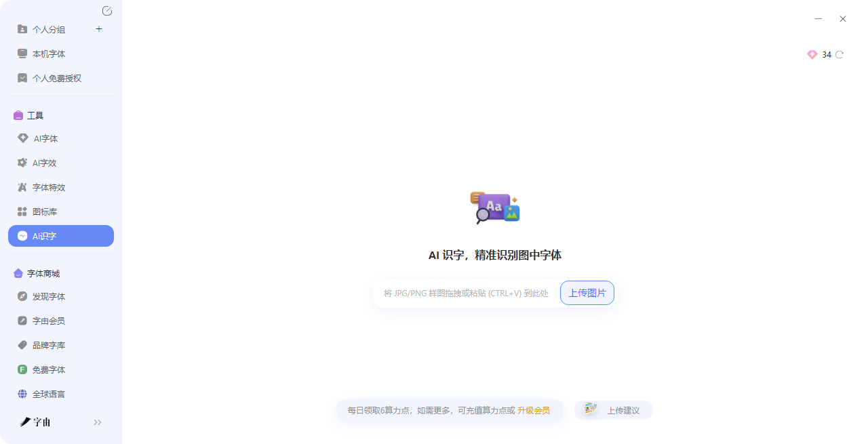This screenshot has height=444, width=868.
Task: Expand the sidebar double-chevron arrow
Action: [x=98, y=422]
